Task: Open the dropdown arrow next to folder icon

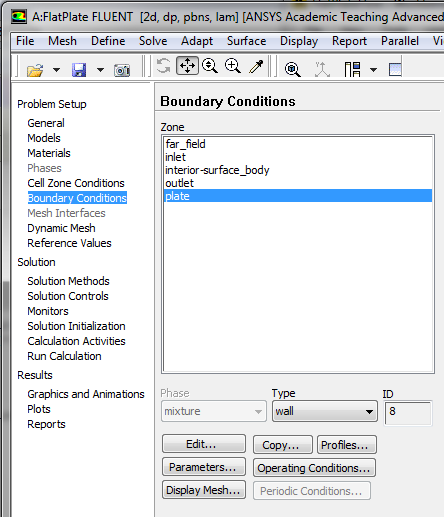Action: (x=56, y=70)
